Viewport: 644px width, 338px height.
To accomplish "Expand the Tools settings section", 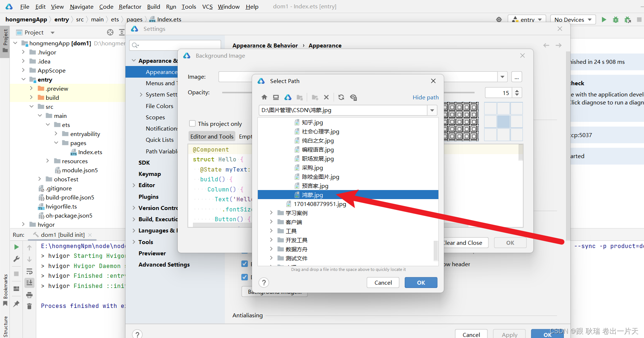I will tap(134, 242).
